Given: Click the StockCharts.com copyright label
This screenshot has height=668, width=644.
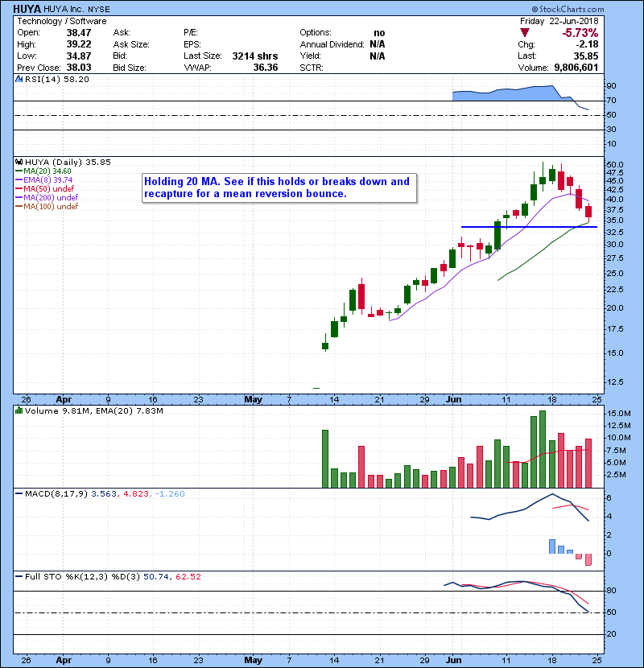Looking at the screenshot, I should pyautogui.click(x=568, y=9).
